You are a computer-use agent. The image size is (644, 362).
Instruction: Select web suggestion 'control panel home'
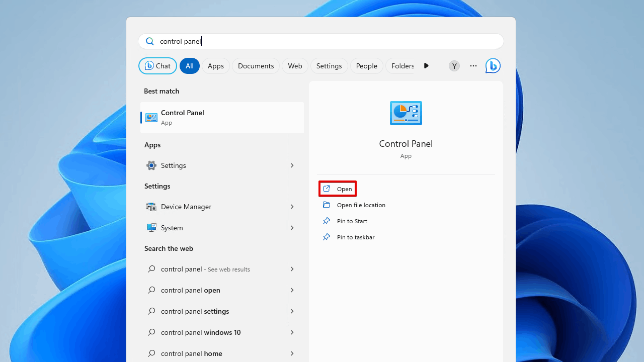click(222, 353)
